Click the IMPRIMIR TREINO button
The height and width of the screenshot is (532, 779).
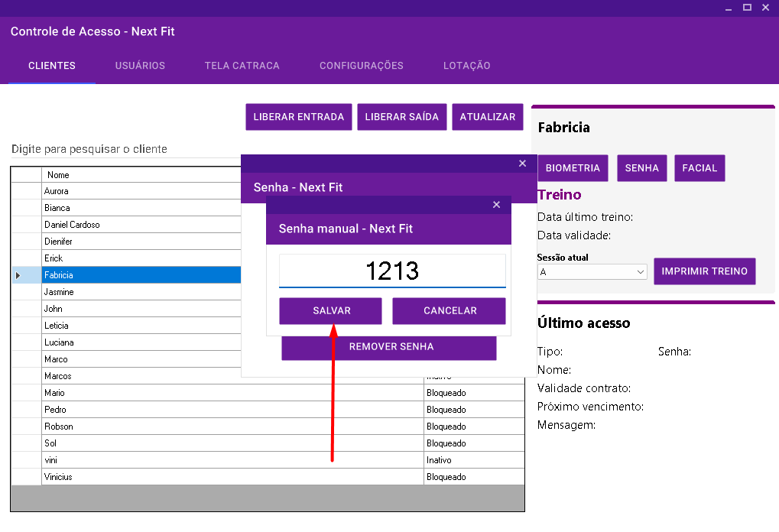tap(705, 271)
